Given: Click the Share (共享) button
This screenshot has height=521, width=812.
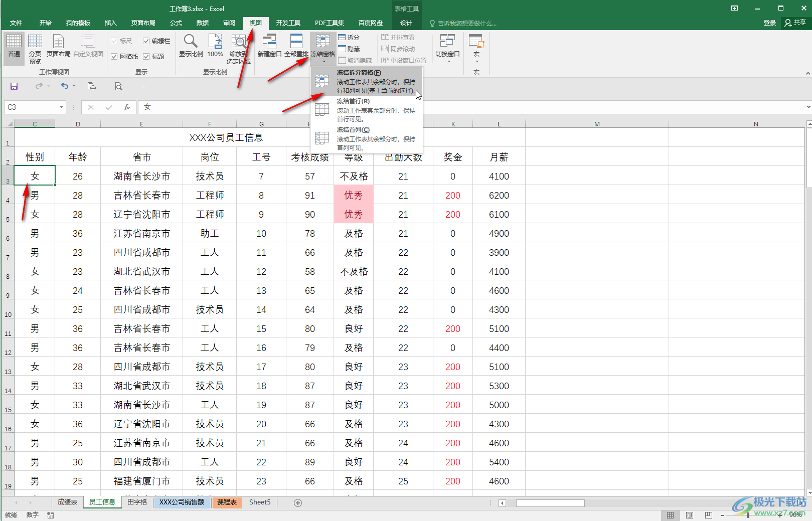Looking at the screenshot, I should click(795, 23).
